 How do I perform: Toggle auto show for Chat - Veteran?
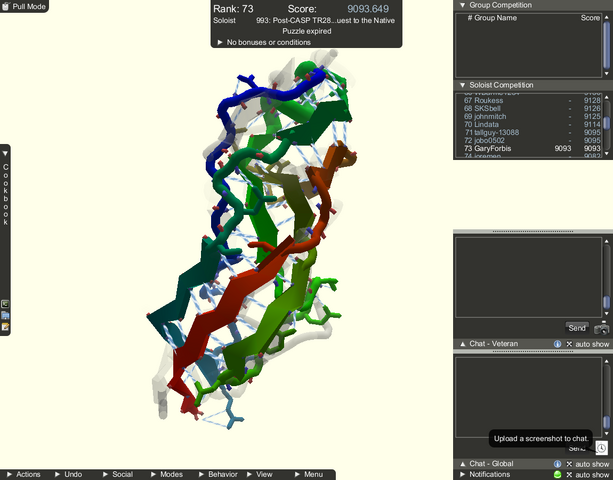click(x=588, y=344)
